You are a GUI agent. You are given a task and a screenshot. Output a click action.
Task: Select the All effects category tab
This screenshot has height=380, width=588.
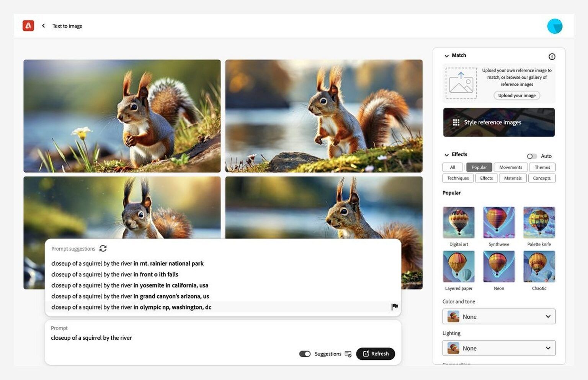[x=452, y=167]
